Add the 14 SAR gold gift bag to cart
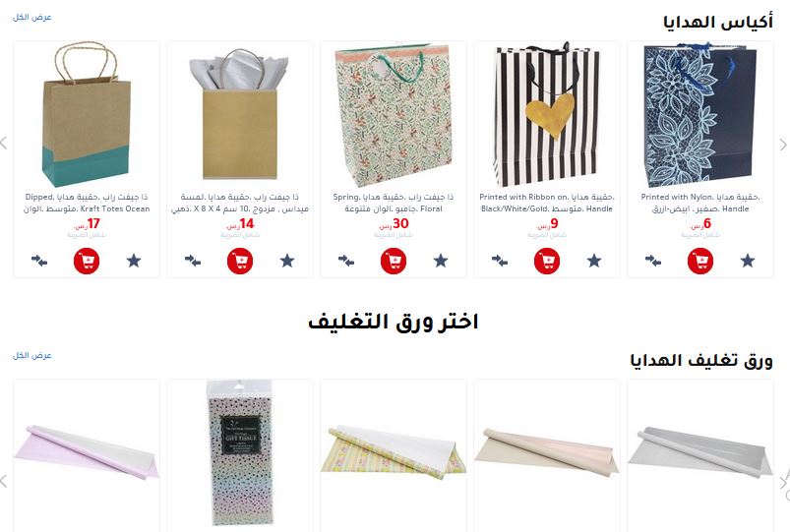790x532 pixels. point(240,261)
